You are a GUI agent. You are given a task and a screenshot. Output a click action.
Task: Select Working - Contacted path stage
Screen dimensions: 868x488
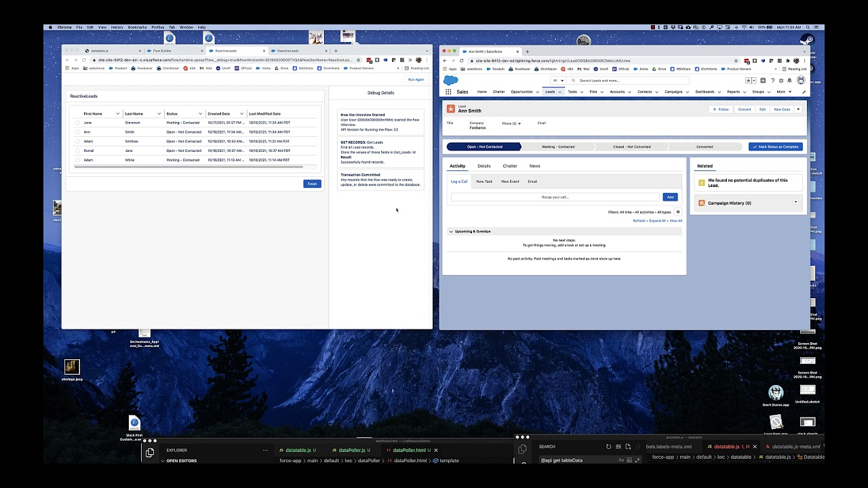pos(557,146)
